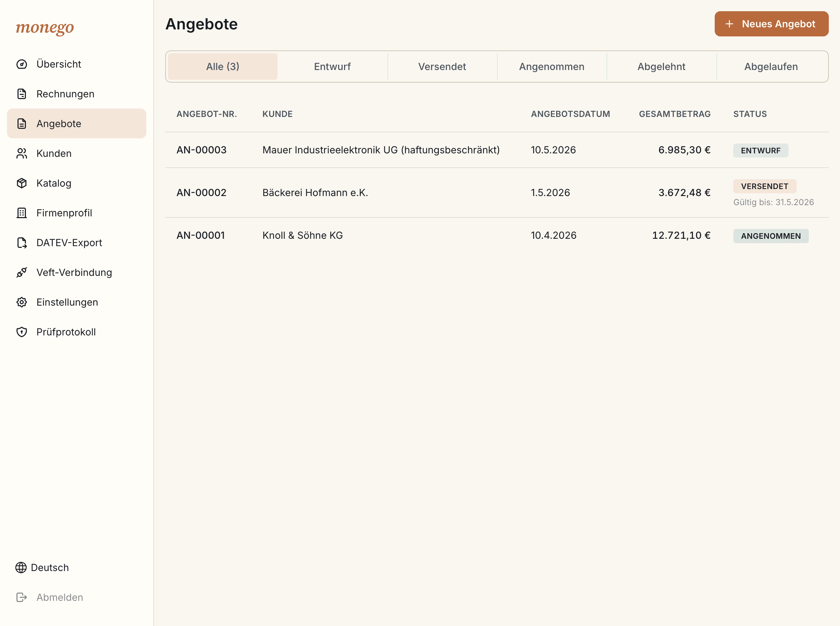This screenshot has width=840, height=626.
Task: Click the Rechnungen document icon
Action: pos(22,94)
